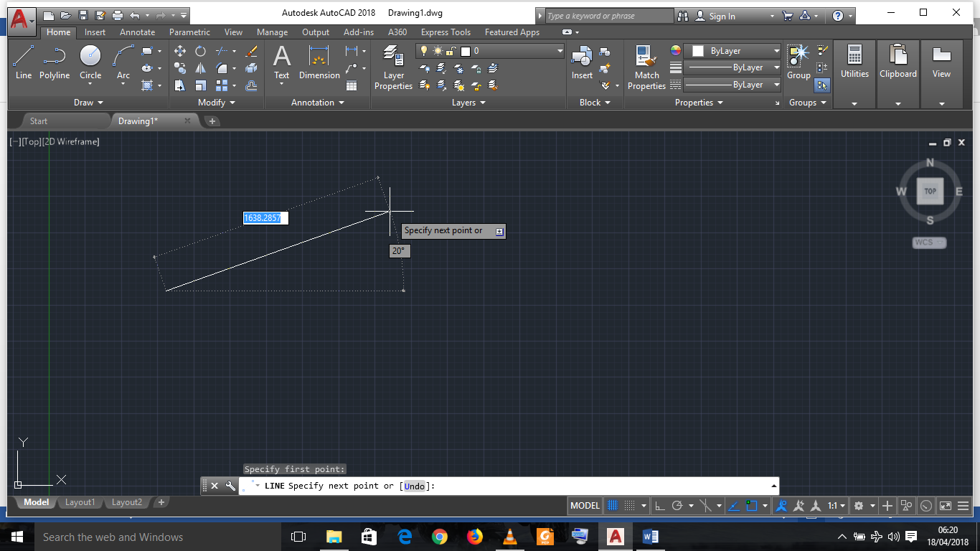The height and width of the screenshot is (551, 980).
Task: Switch to the Layout1 tab
Action: pos(80,502)
